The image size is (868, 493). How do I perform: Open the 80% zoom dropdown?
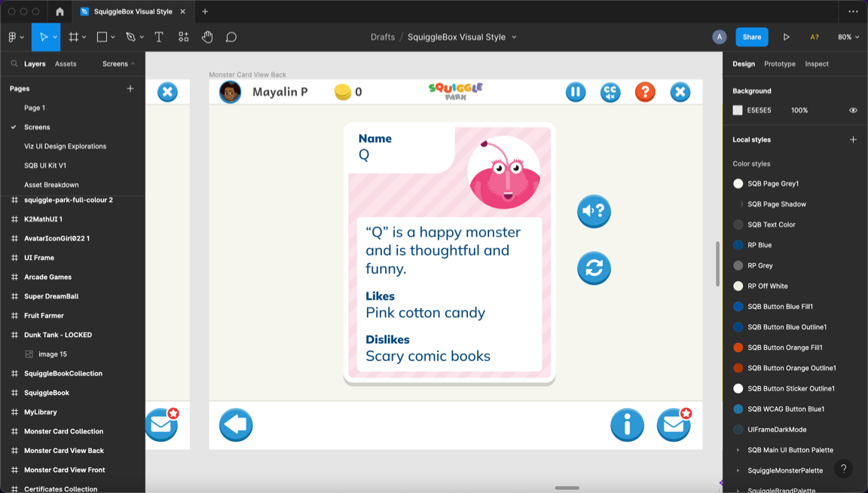(848, 37)
